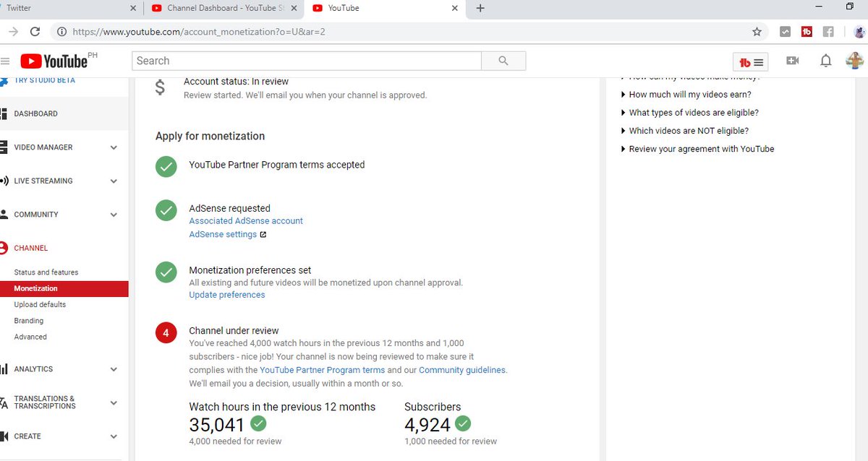Expand 'What types of videos are eligible?'
868x461 pixels.
click(689, 113)
